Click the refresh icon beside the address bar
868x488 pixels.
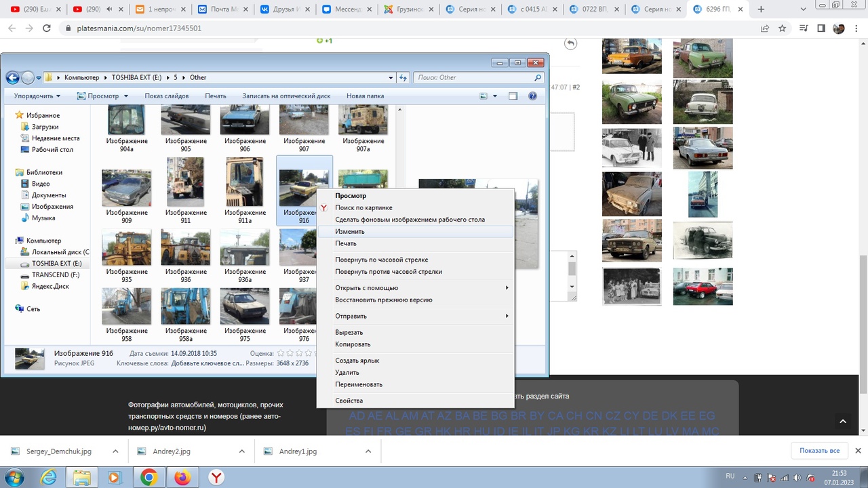[403, 77]
